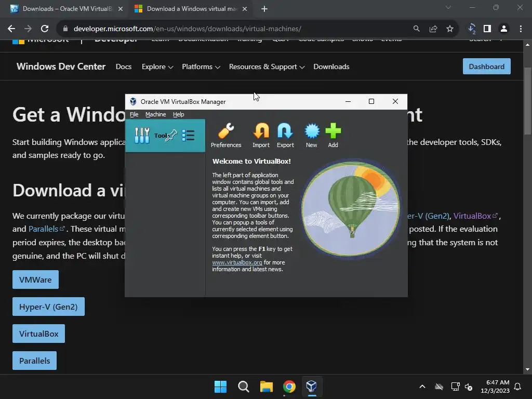This screenshot has height=399, width=532.
Task: Download the Hyper-V (Gen2) virtual machine
Action: point(48,307)
